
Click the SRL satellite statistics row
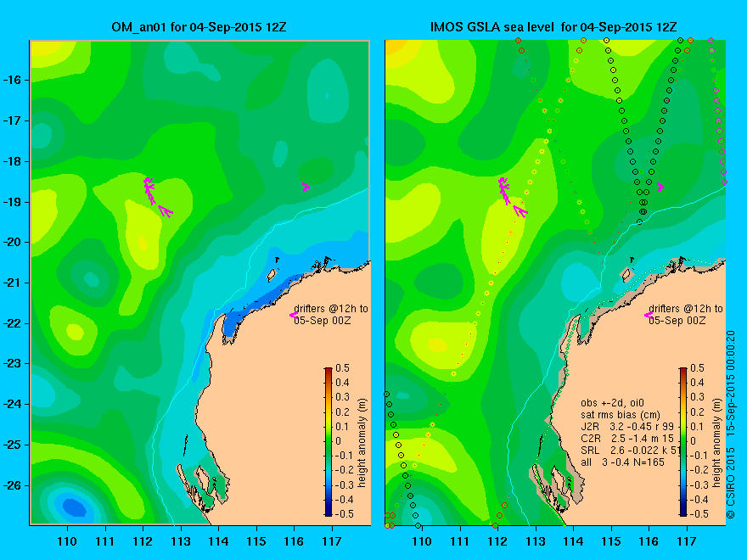coord(630,450)
